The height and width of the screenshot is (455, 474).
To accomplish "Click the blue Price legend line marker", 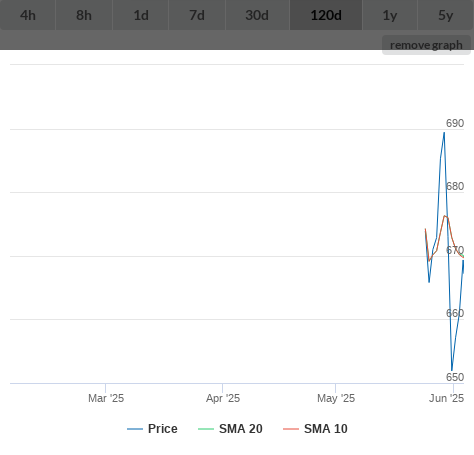I will (x=135, y=429).
